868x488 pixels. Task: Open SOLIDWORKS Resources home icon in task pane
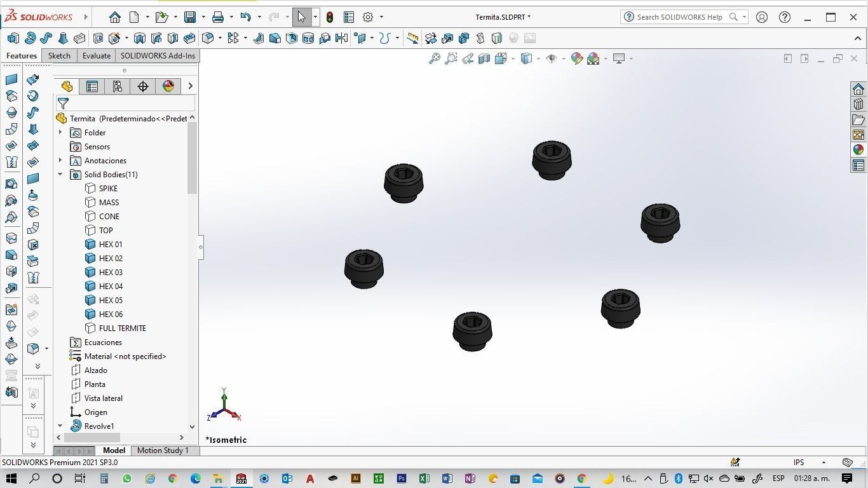click(858, 89)
